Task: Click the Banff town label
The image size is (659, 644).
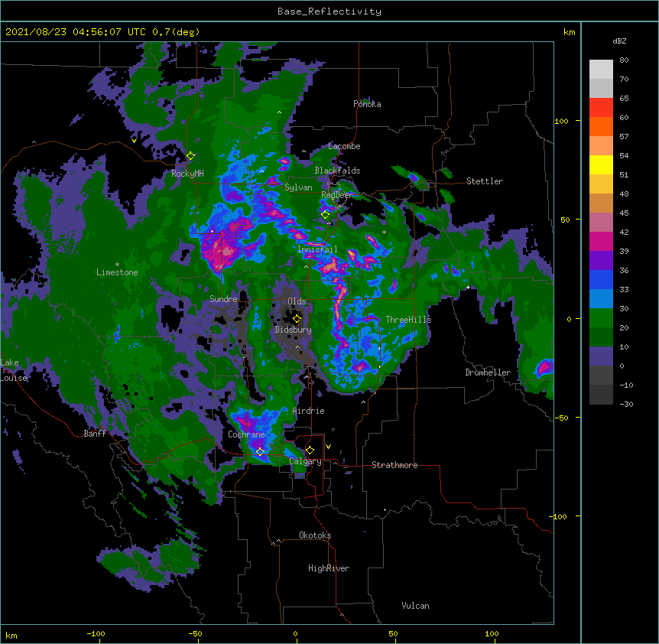Action: point(95,434)
